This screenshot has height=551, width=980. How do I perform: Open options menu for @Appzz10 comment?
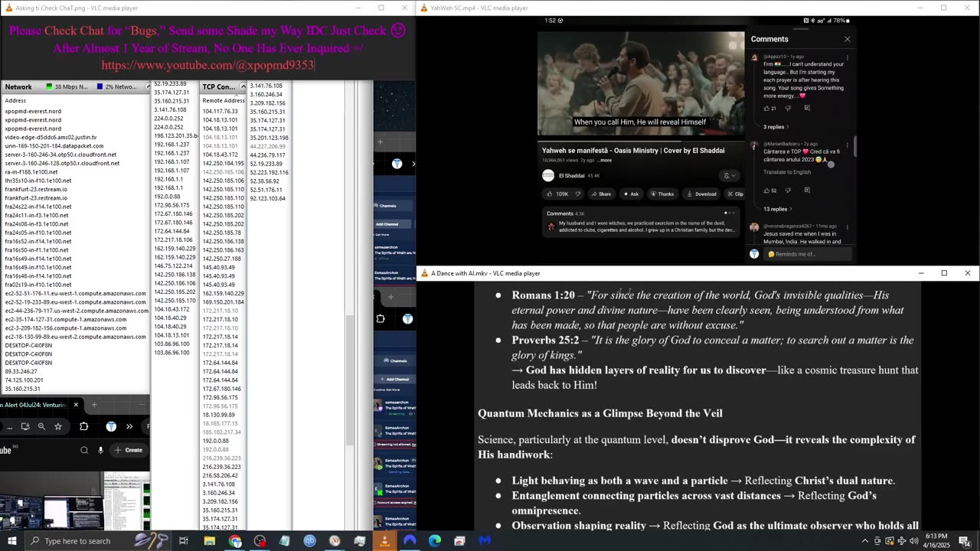coord(847,57)
